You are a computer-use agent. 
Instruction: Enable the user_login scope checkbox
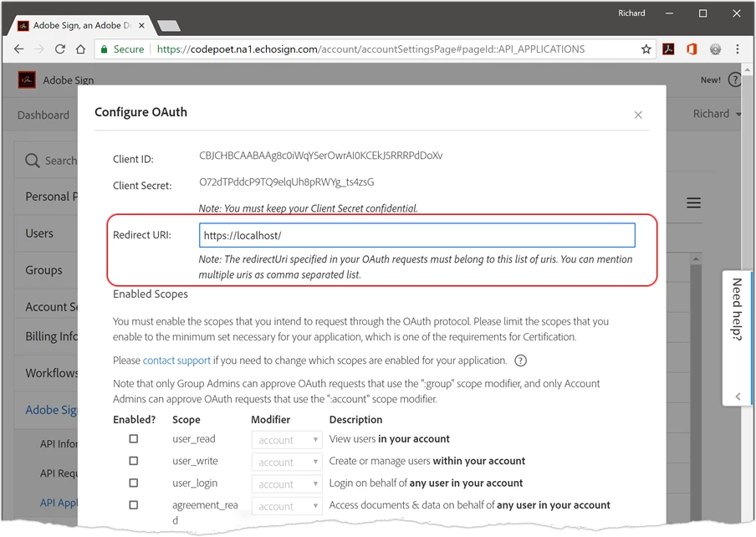point(134,483)
